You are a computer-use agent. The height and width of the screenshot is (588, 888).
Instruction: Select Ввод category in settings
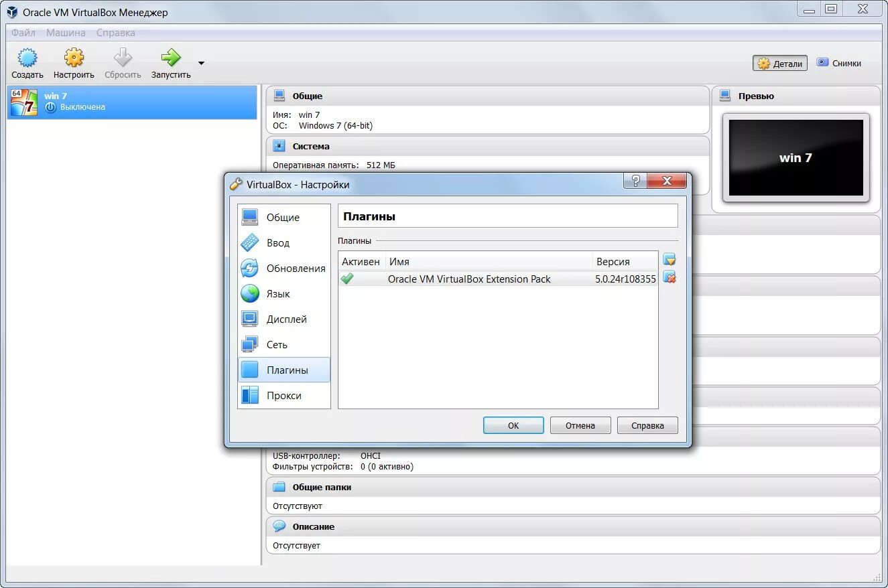[x=284, y=242]
